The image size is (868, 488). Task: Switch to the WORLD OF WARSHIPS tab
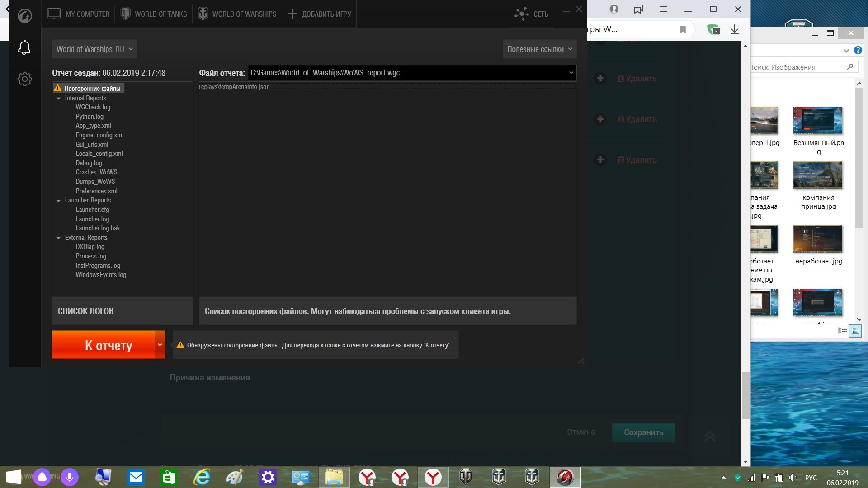[237, 14]
